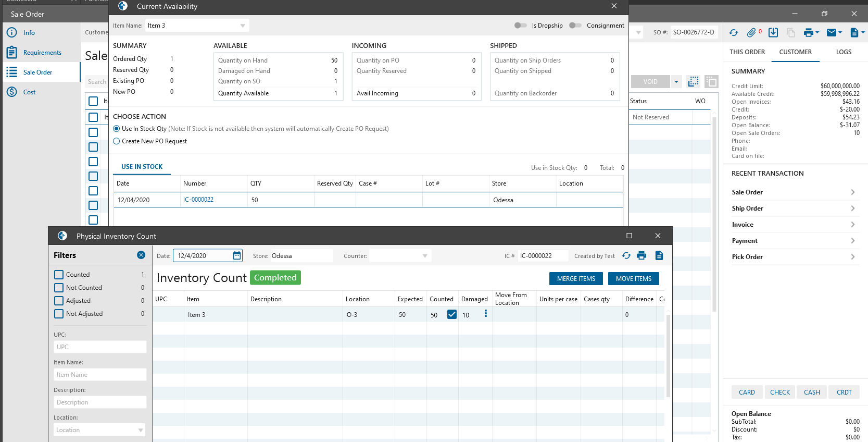The height and width of the screenshot is (442, 868).
Task: Open inventory count link IC-0000022
Action: pyautogui.click(x=198, y=200)
